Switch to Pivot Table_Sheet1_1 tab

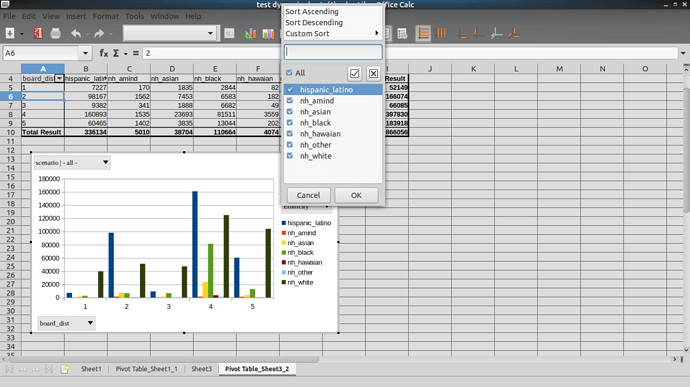click(147, 369)
